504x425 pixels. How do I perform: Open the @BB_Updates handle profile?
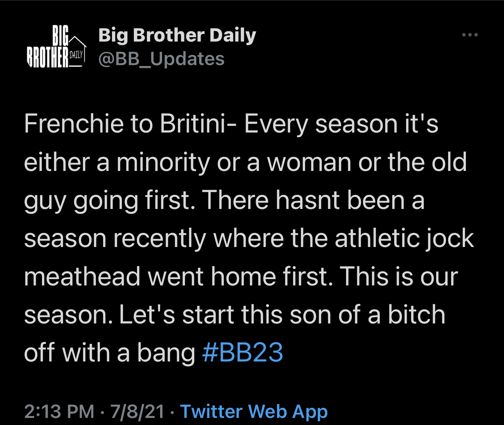pos(161,59)
